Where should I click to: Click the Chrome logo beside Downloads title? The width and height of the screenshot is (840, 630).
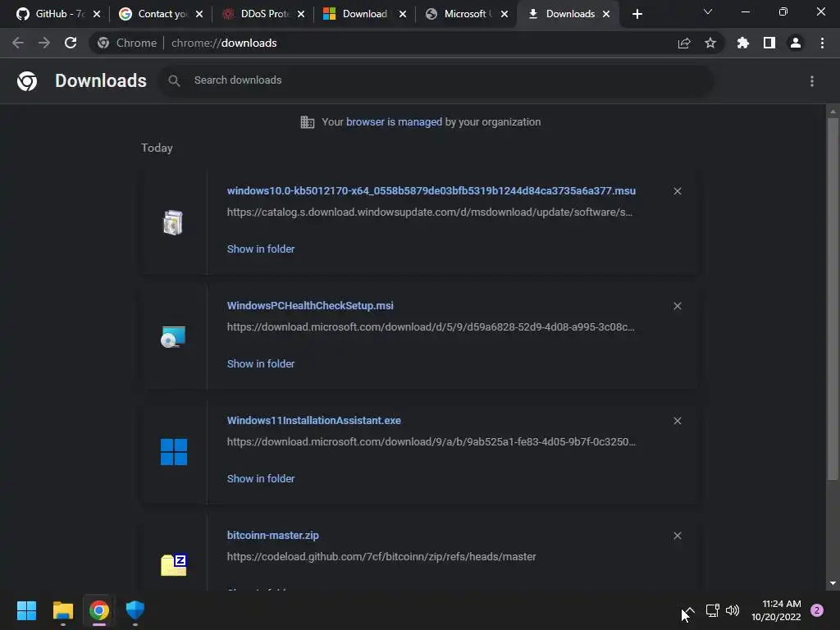point(27,81)
